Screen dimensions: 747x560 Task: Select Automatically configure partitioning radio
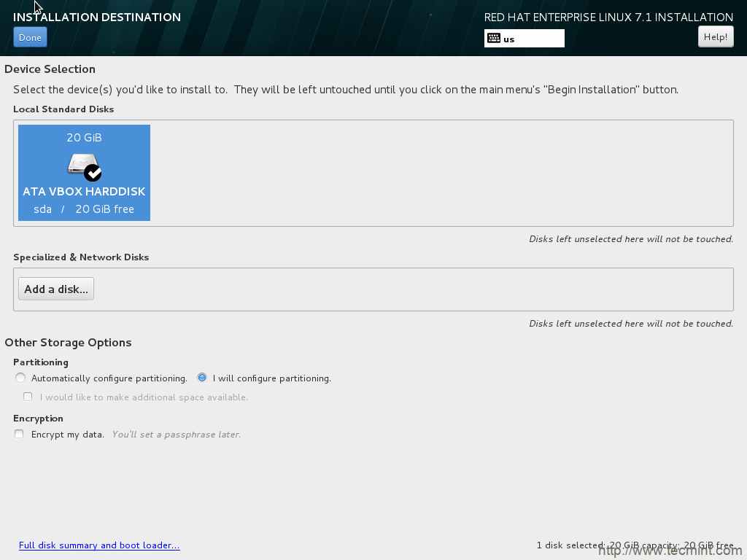[20, 378]
